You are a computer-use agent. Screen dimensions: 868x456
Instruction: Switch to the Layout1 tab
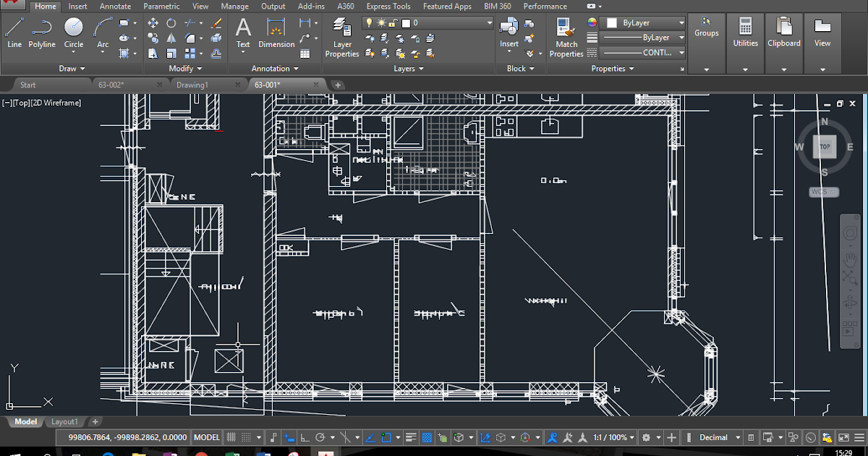(x=64, y=421)
